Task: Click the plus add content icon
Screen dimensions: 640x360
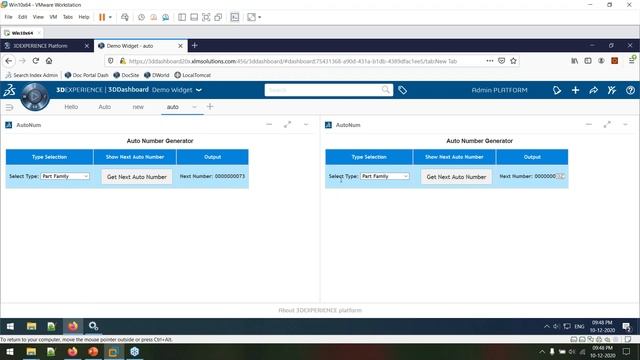Action: coord(576,90)
